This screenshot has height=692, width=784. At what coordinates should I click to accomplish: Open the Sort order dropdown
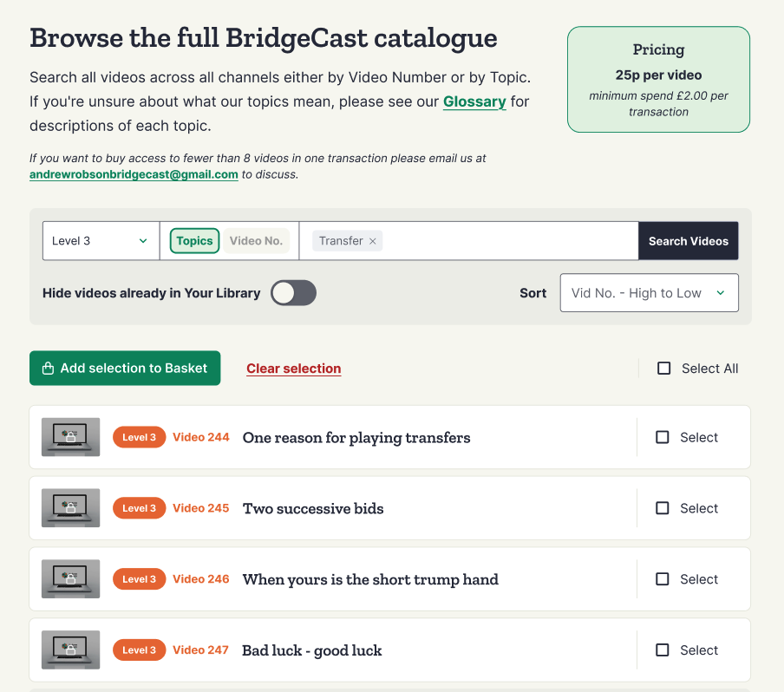(649, 293)
